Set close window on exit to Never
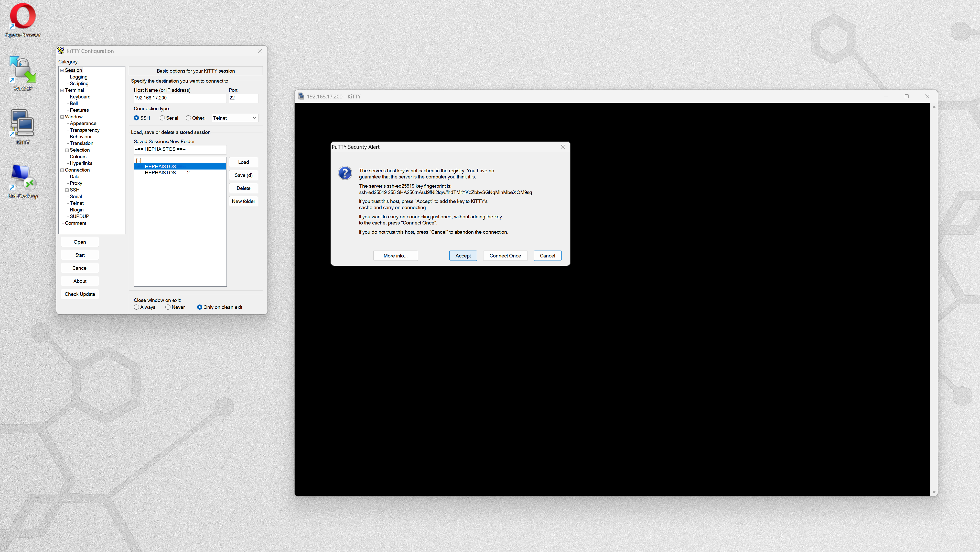 tap(168, 307)
